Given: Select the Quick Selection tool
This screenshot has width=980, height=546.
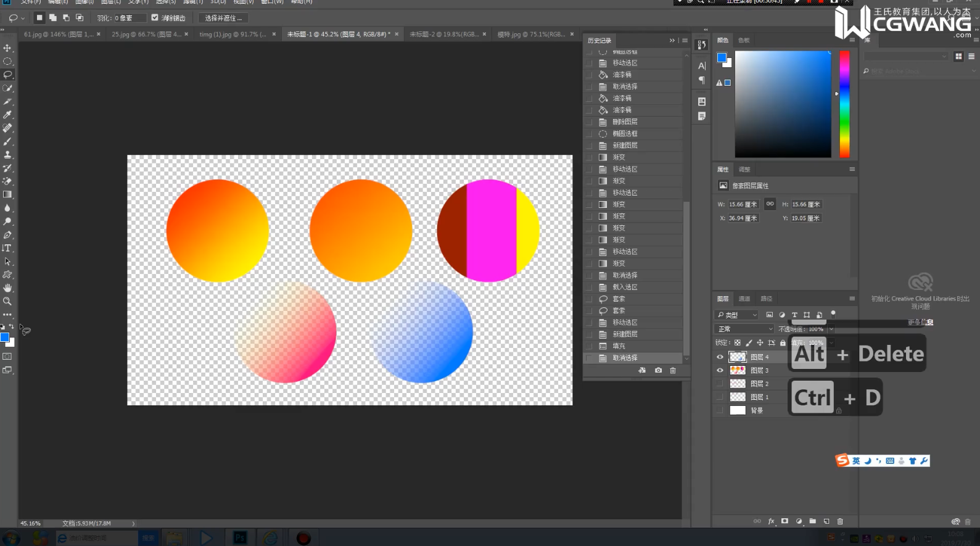Looking at the screenshot, I should [x=7, y=88].
